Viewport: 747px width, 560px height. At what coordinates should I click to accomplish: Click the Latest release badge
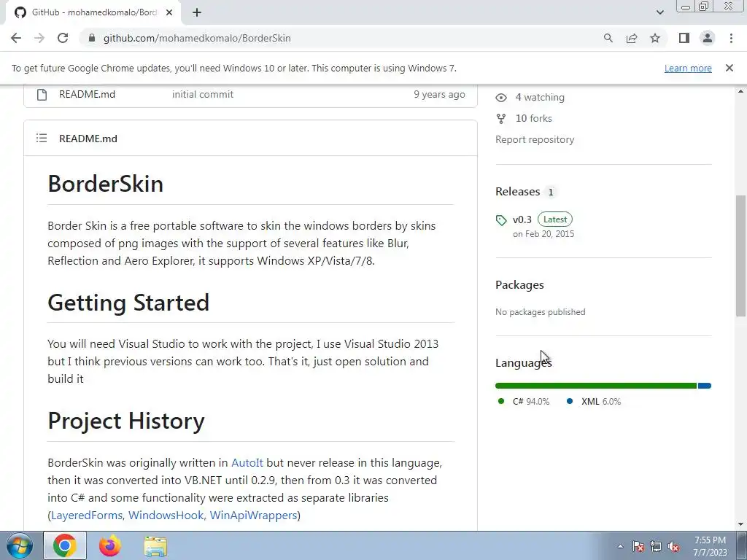click(x=555, y=219)
